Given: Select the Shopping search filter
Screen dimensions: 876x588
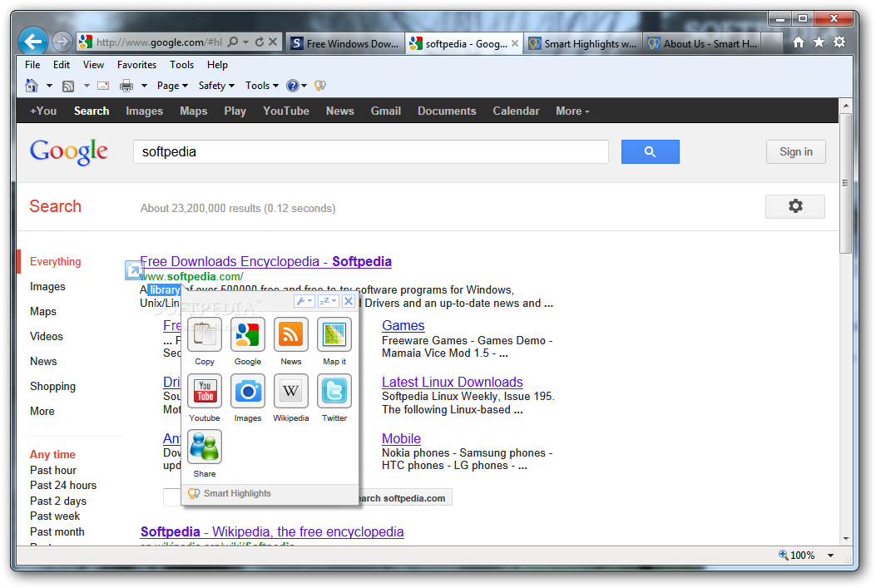Looking at the screenshot, I should pyautogui.click(x=52, y=387).
